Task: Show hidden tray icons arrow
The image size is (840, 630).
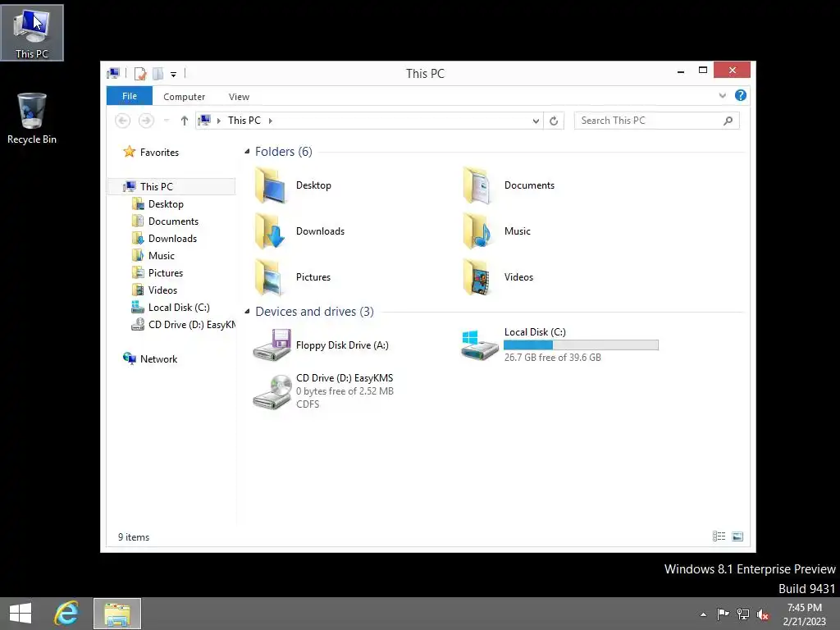Action: tap(703, 614)
